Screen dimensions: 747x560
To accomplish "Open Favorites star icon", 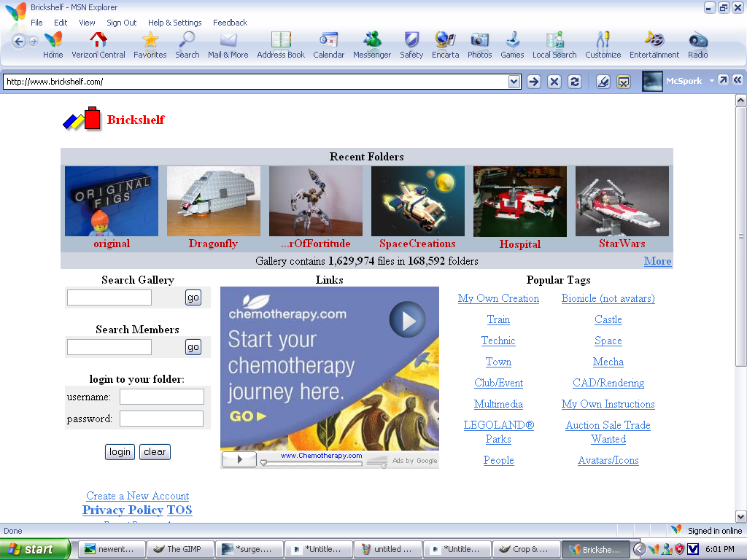I will 150,45.
